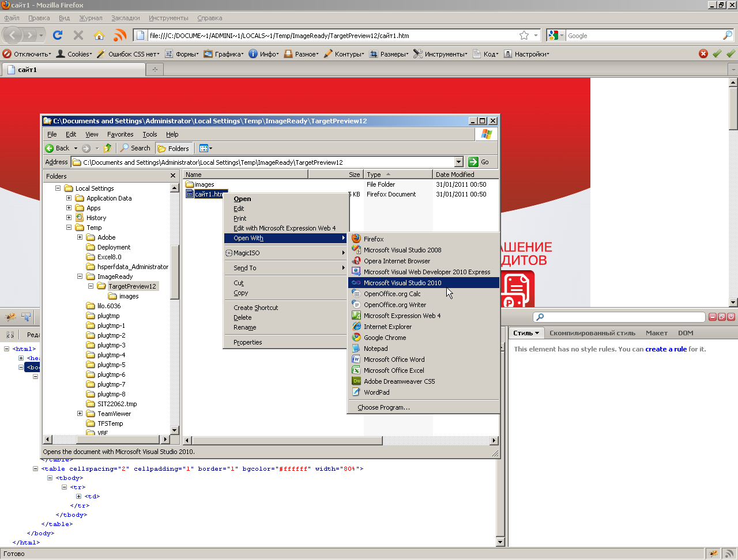Image resolution: width=738 pixels, height=560 pixels.
Task: Open the Инфо developer toolbar menu
Action: pos(263,54)
